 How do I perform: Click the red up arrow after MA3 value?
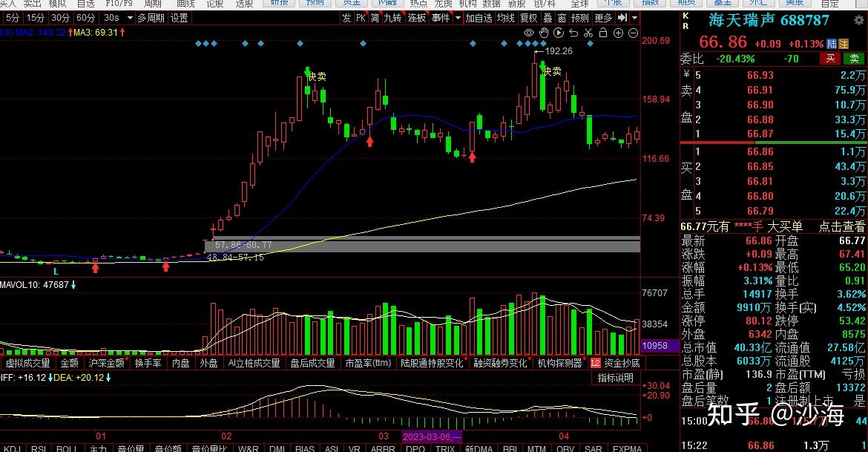[x=122, y=33]
